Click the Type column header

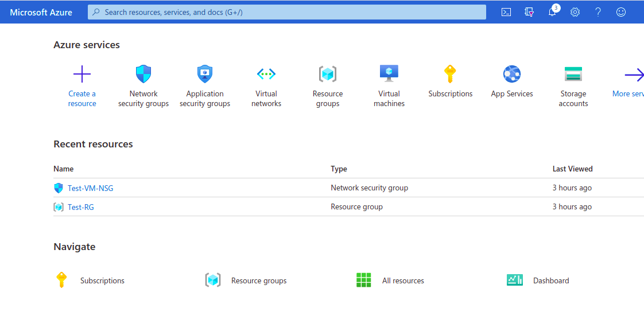coord(339,169)
